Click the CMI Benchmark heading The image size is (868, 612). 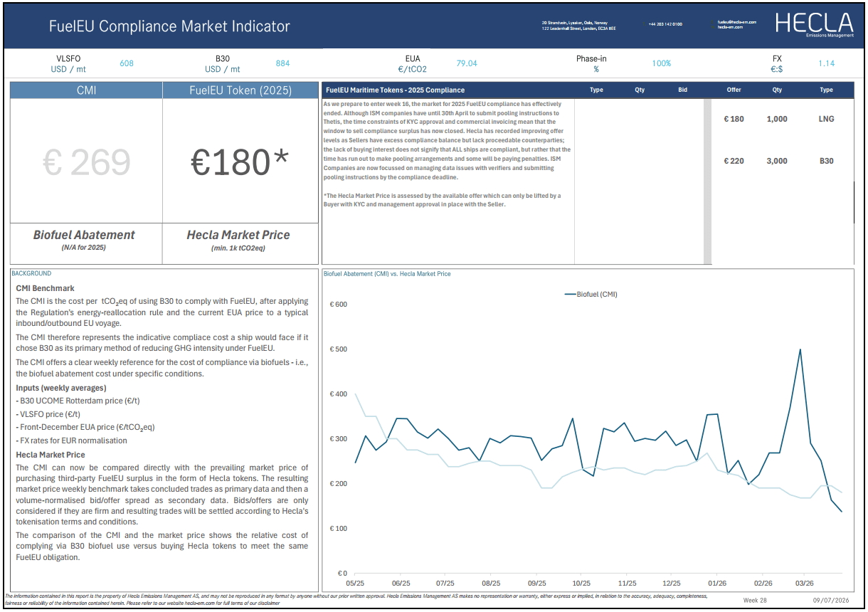[x=45, y=288]
